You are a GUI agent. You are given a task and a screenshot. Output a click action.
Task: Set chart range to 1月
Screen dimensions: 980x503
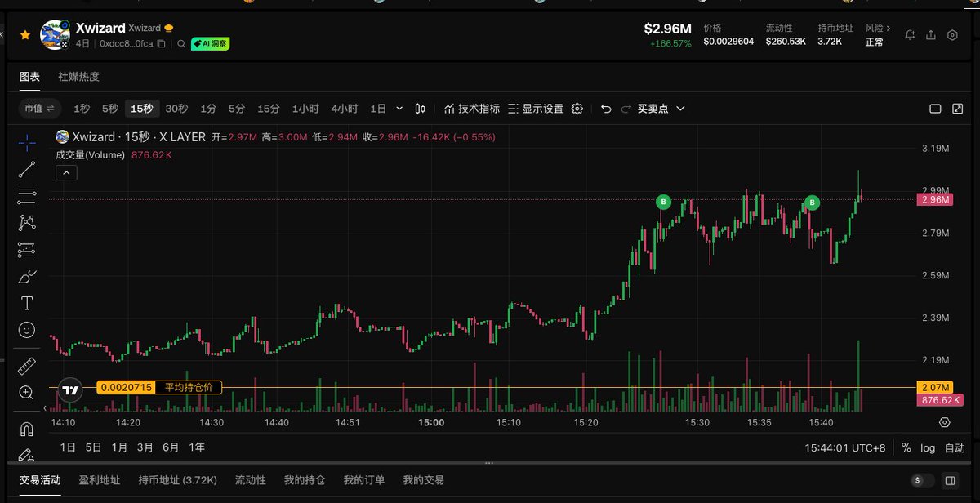pyautogui.click(x=119, y=447)
